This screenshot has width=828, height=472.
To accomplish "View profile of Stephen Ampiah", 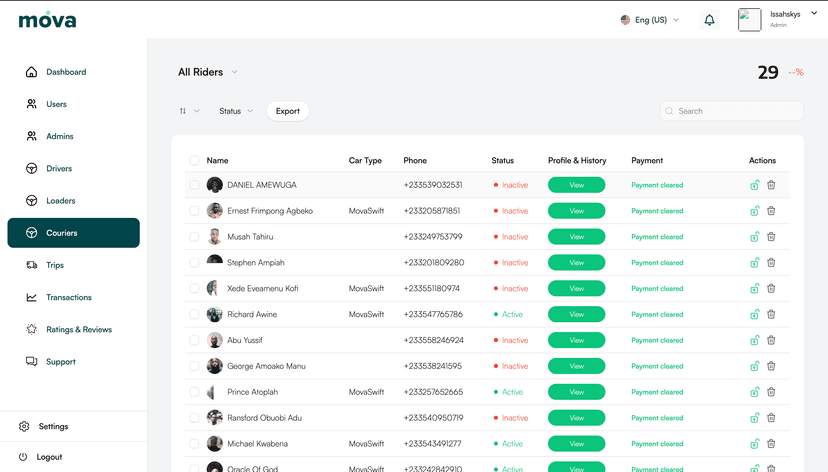I will [x=576, y=263].
